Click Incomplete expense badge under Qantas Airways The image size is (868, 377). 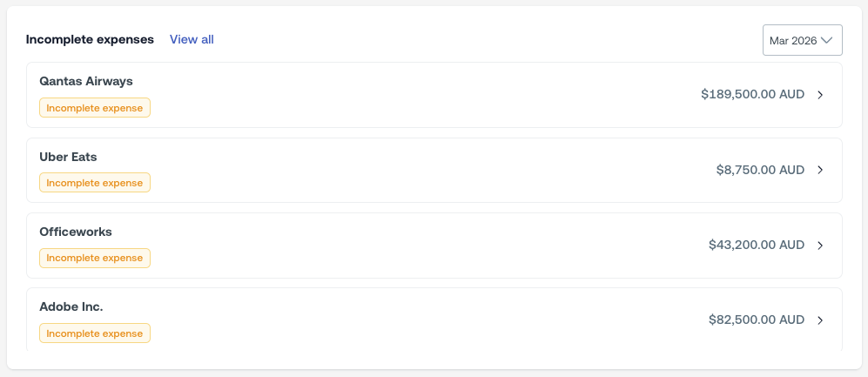pyautogui.click(x=95, y=108)
